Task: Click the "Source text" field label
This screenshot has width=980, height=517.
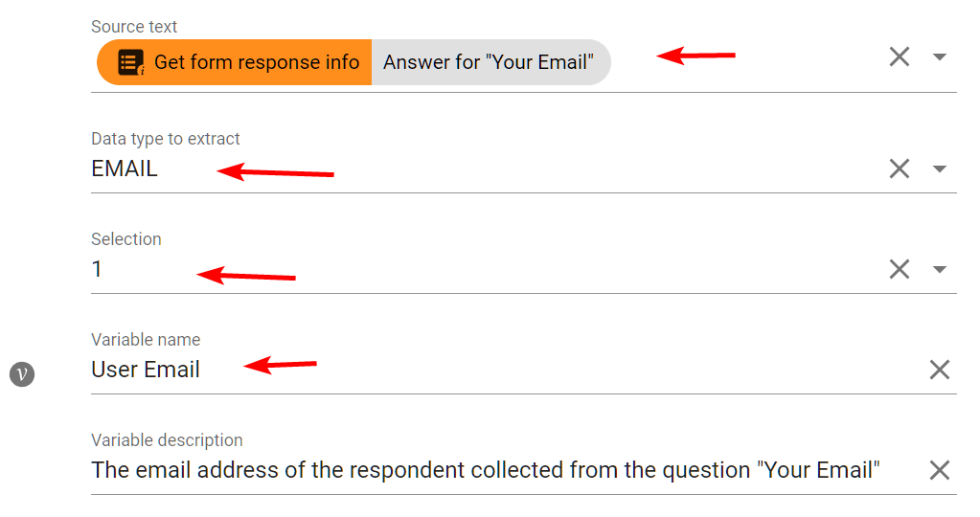Action: pyautogui.click(x=134, y=27)
